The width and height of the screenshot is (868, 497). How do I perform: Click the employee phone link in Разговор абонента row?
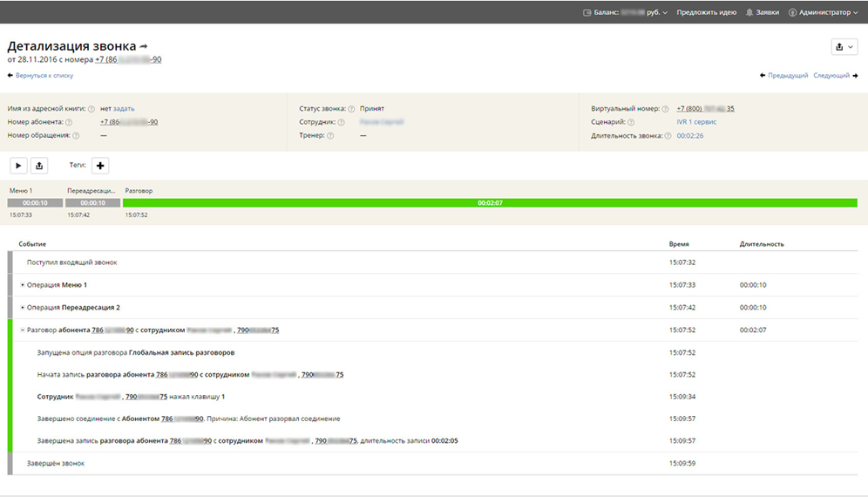tap(258, 330)
